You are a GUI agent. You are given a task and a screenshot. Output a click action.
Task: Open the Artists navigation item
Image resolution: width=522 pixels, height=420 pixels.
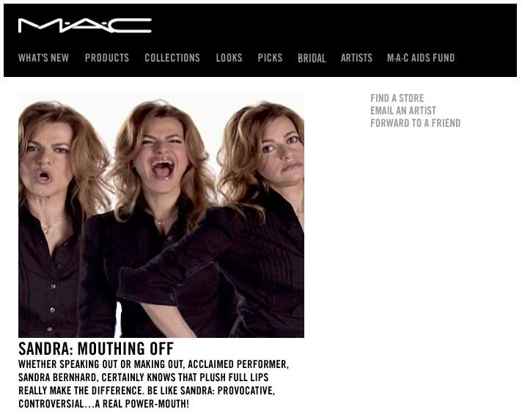356,58
